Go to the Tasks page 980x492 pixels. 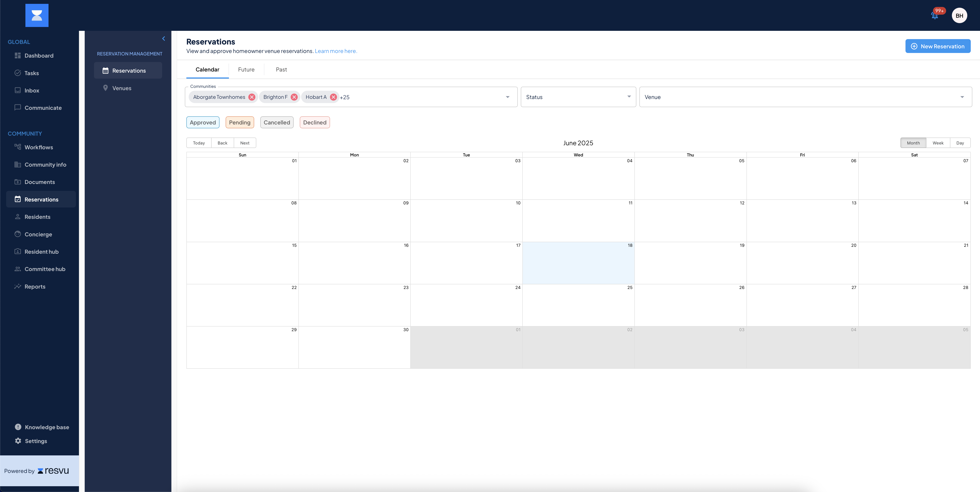pos(32,73)
